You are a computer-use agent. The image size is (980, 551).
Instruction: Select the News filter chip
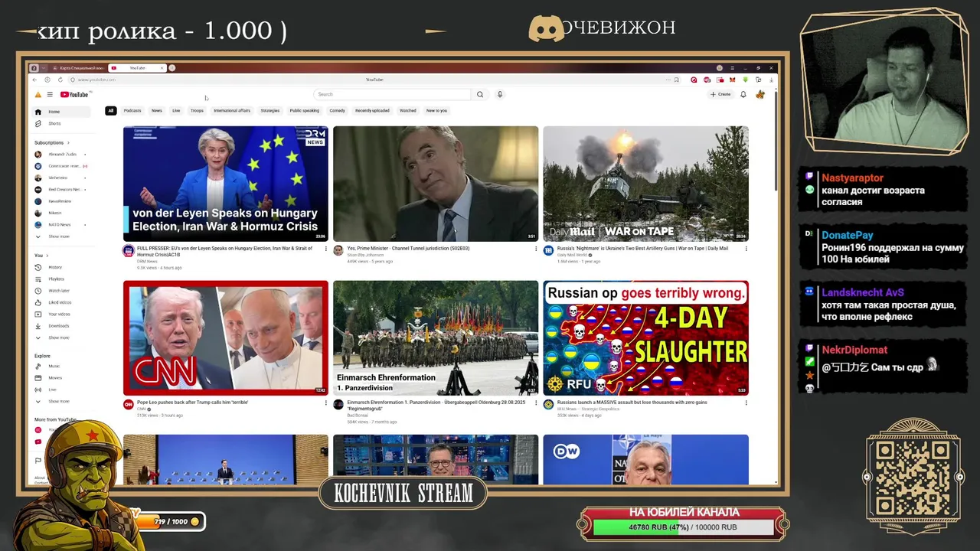157,110
